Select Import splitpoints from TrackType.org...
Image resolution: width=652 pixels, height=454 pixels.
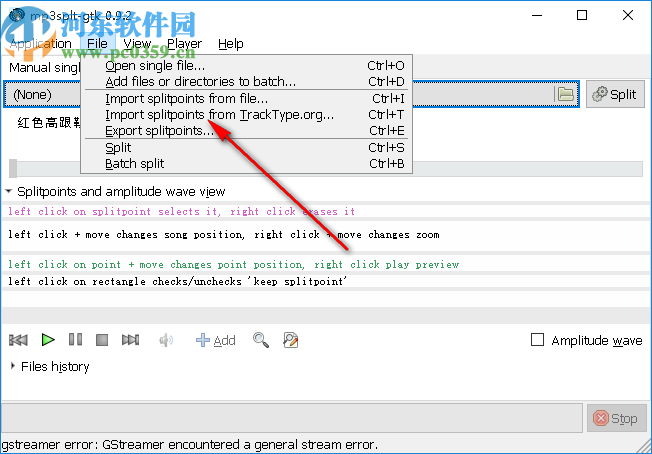(246, 115)
